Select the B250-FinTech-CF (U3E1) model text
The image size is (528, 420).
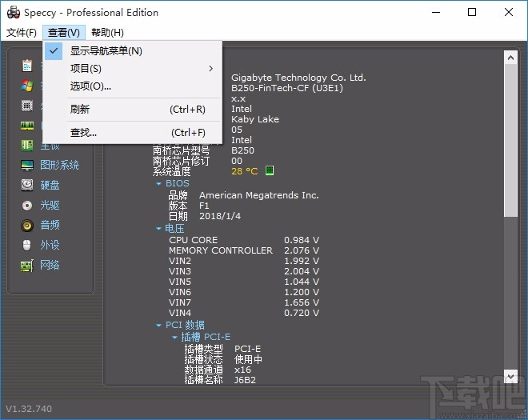[x=287, y=88]
